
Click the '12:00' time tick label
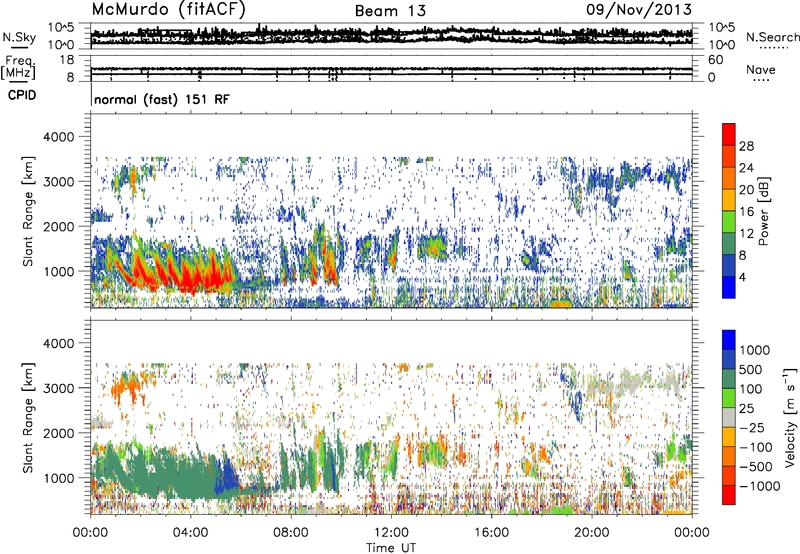tap(391, 533)
